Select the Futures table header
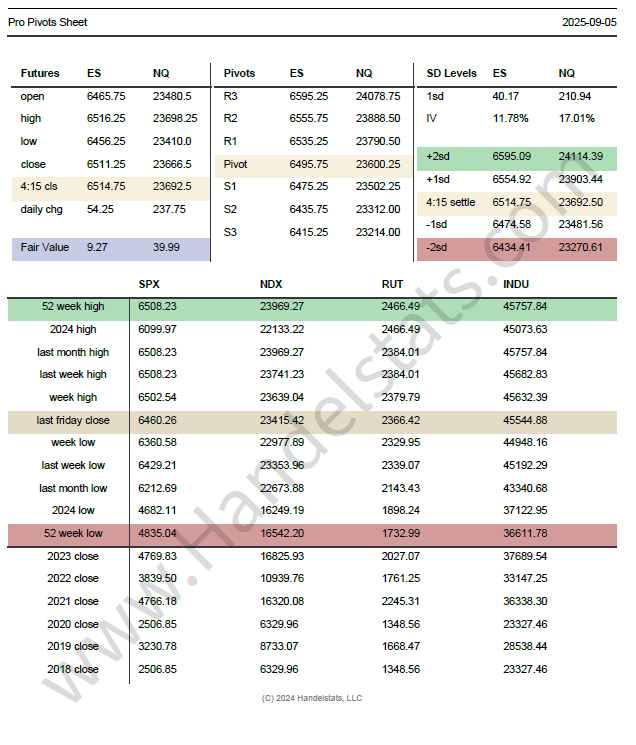Viewport: 636px width, 745px height. point(40,73)
